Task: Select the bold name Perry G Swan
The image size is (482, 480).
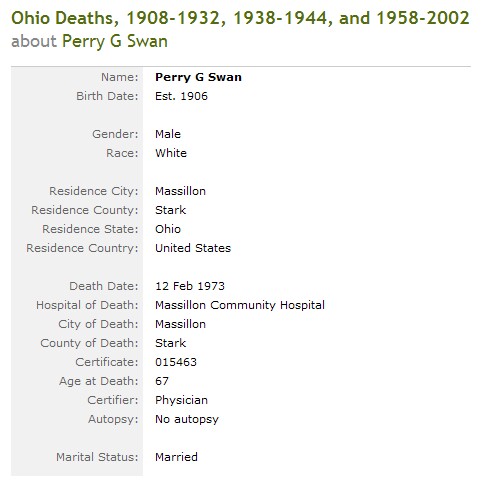Action: point(198,77)
